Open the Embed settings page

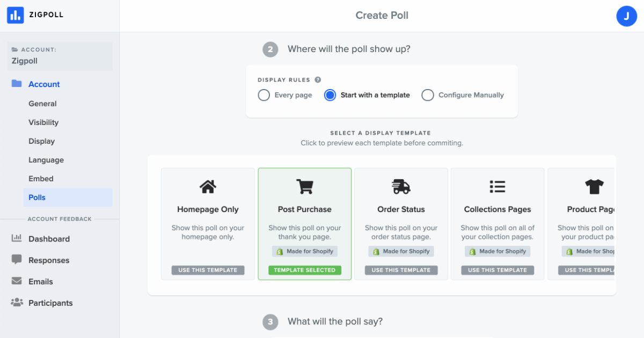pos(40,179)
